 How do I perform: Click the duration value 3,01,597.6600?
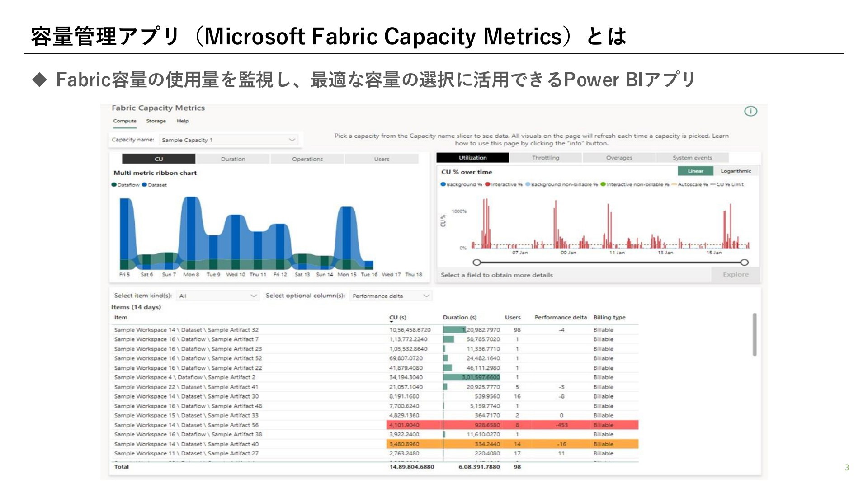(x=481, y=377)
